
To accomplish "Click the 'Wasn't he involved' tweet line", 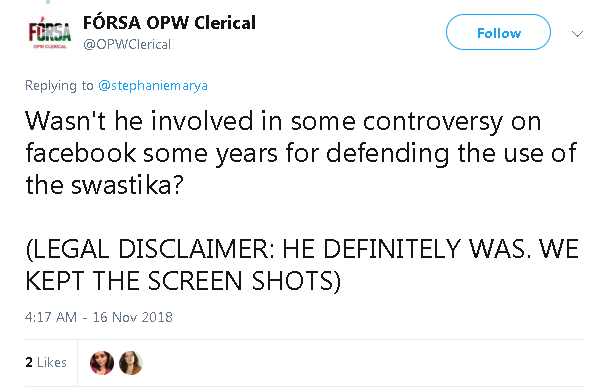I will pos(283,121).
